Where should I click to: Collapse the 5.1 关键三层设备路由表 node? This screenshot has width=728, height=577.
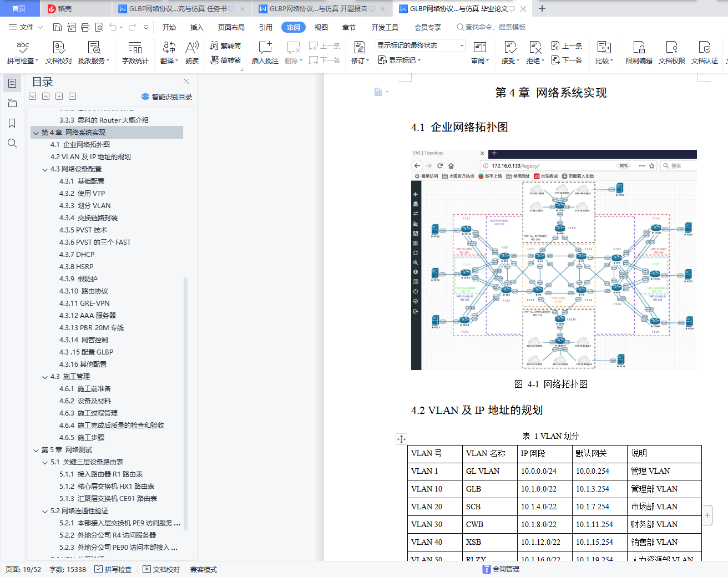coord(45,462)
